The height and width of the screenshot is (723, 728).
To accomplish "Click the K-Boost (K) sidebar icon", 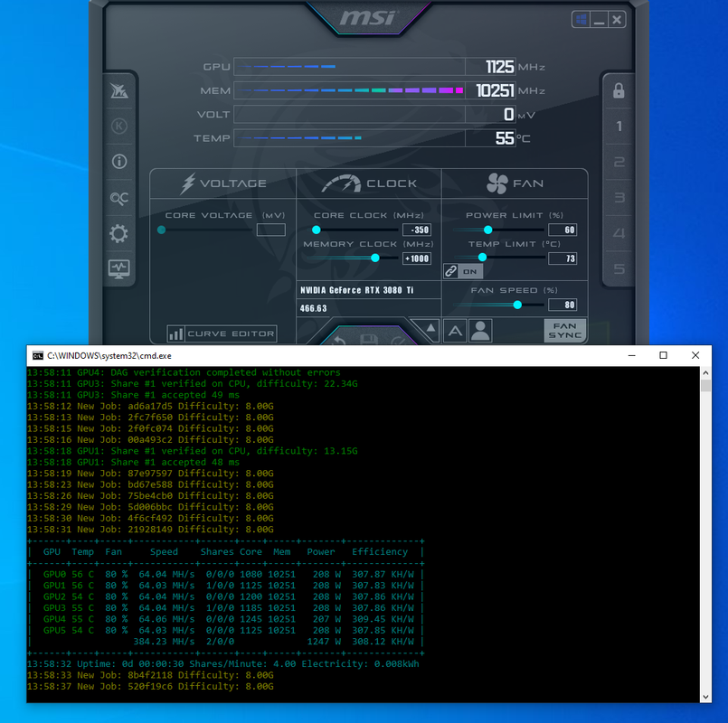I will coord(119,126).
